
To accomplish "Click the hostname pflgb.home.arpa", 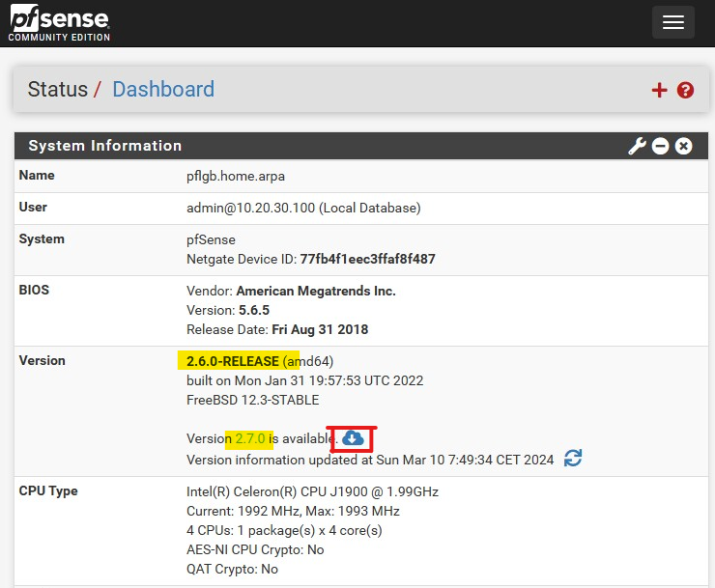I will [235, 176].
